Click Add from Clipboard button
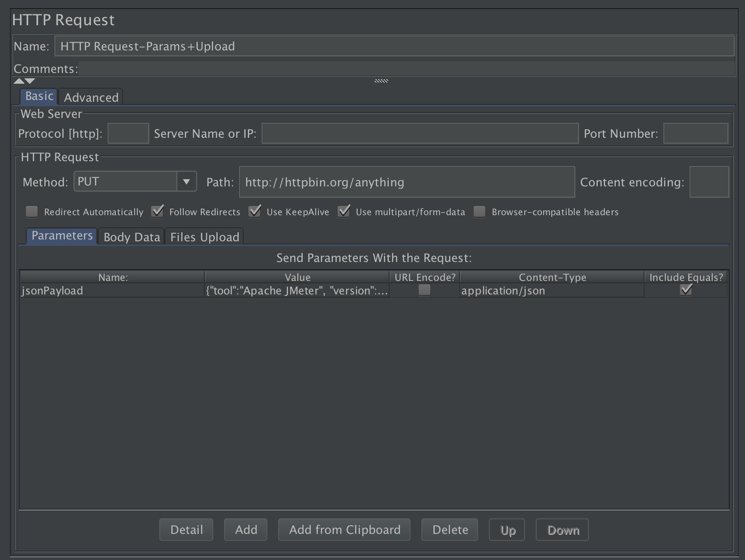 (x=345, y=530)
